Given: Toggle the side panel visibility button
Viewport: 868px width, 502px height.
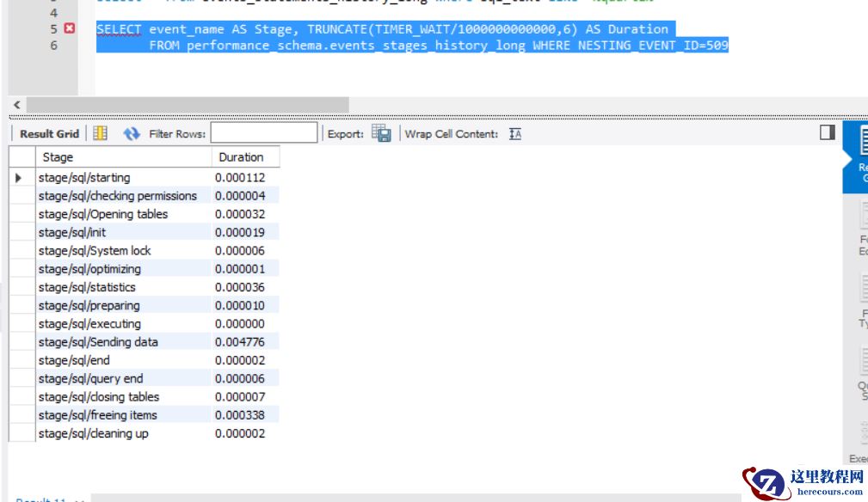Looking at the screenshot, I should coord(827,132).
